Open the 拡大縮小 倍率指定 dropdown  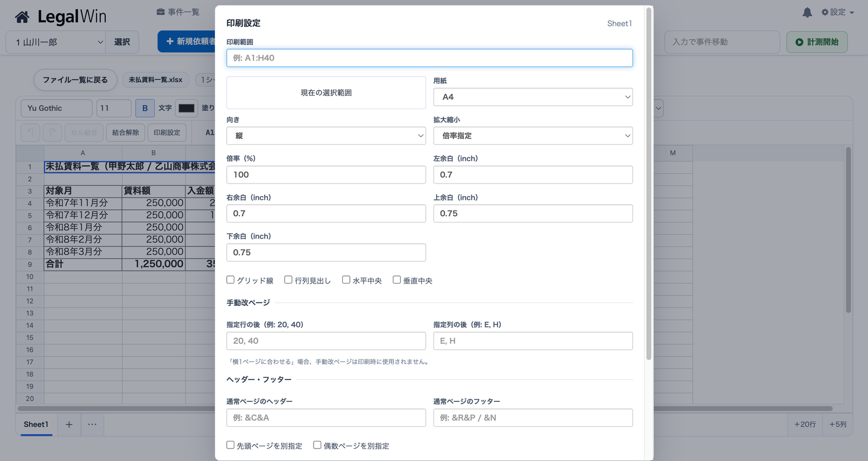point(533,136)
